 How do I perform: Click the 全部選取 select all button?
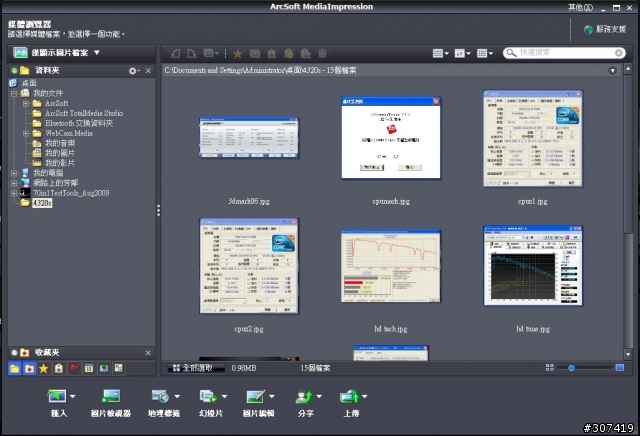click(x=197, y=368)
